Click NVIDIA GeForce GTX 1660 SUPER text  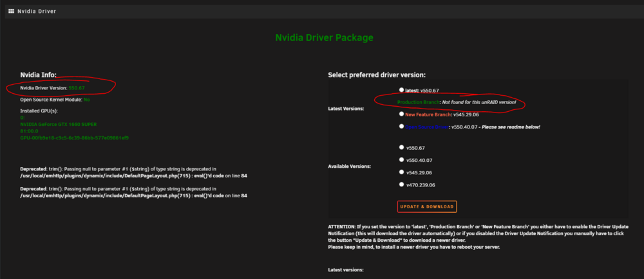[59, 124]
